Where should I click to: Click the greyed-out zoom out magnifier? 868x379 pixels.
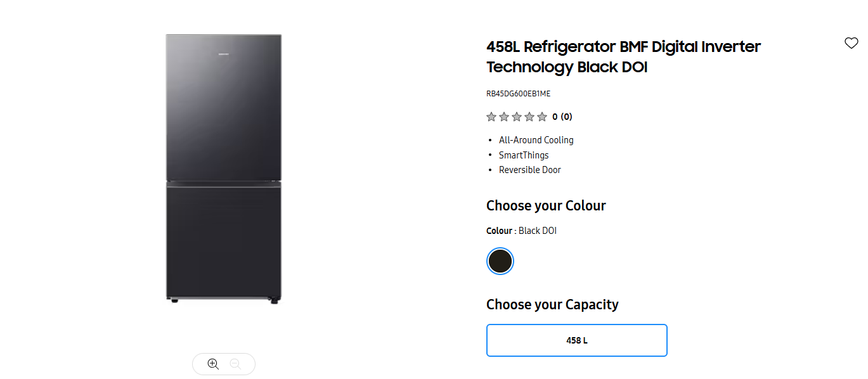point(235,364)
